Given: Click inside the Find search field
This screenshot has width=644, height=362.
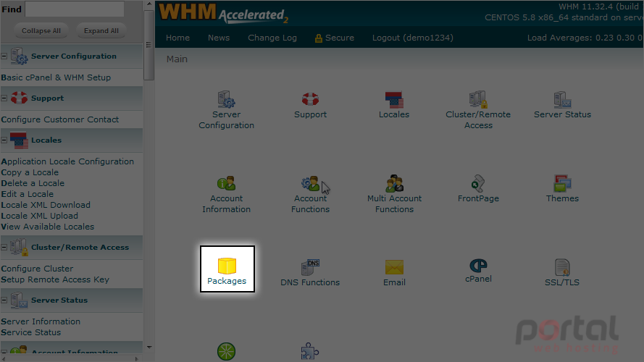Looking at the screenshot, I should coord(75,9).
